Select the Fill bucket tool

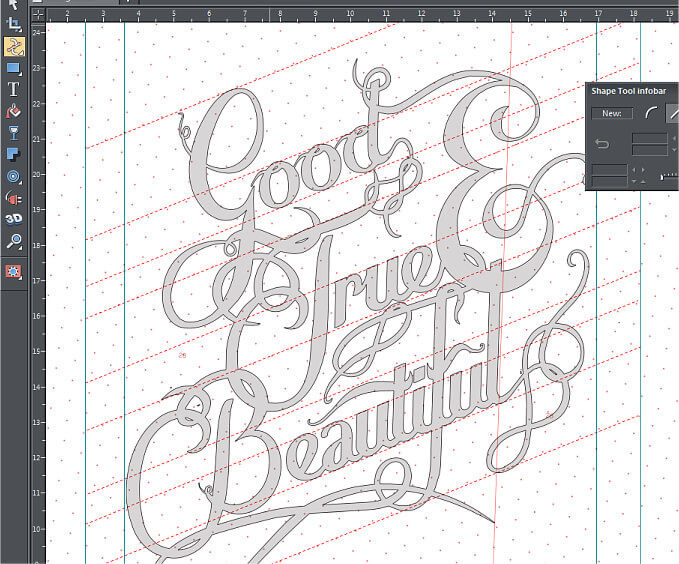(14, 111)
